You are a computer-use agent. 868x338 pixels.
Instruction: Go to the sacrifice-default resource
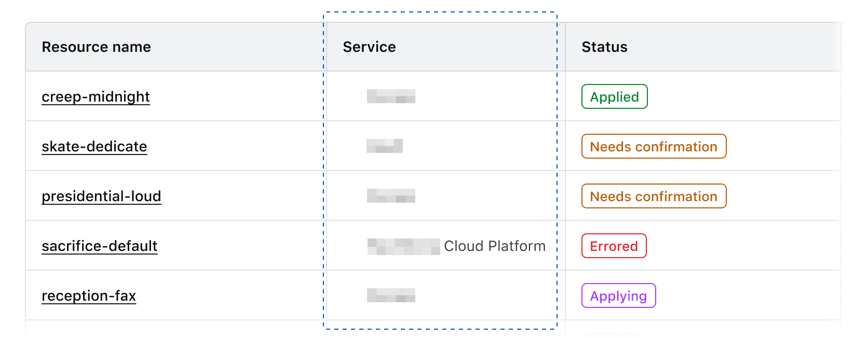[x=99, y=246]
